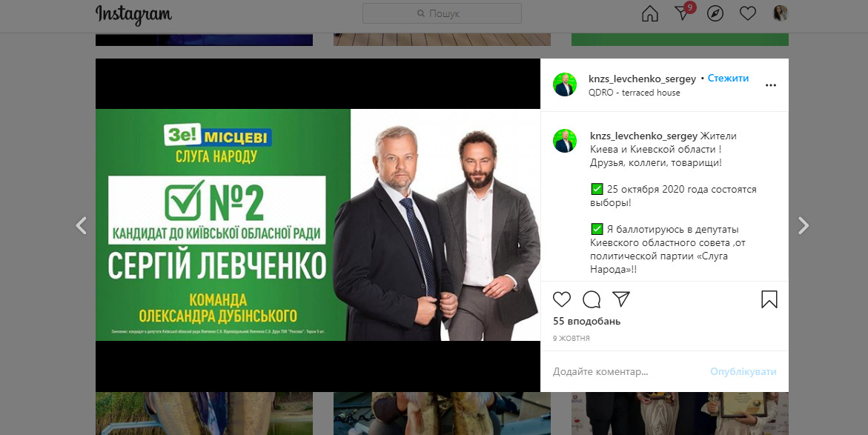Click the comment bubble icon
The width and height of the screenshot is (868, 435).
592,299
